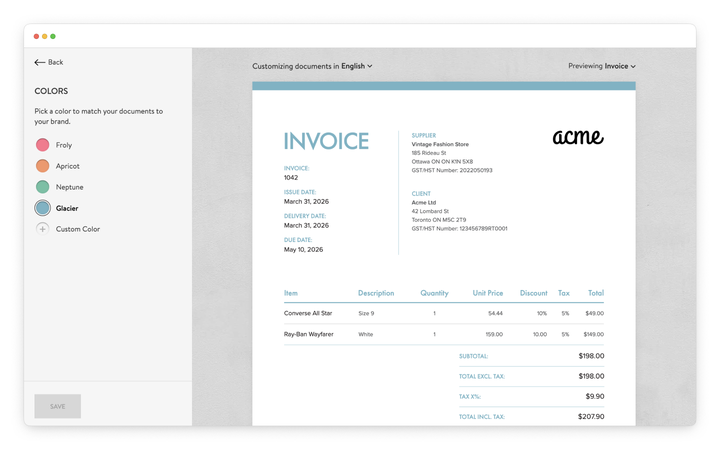Select the Froly color swatch
The width and height of the screenshot is (720, 450).
(x=43, y=145)
